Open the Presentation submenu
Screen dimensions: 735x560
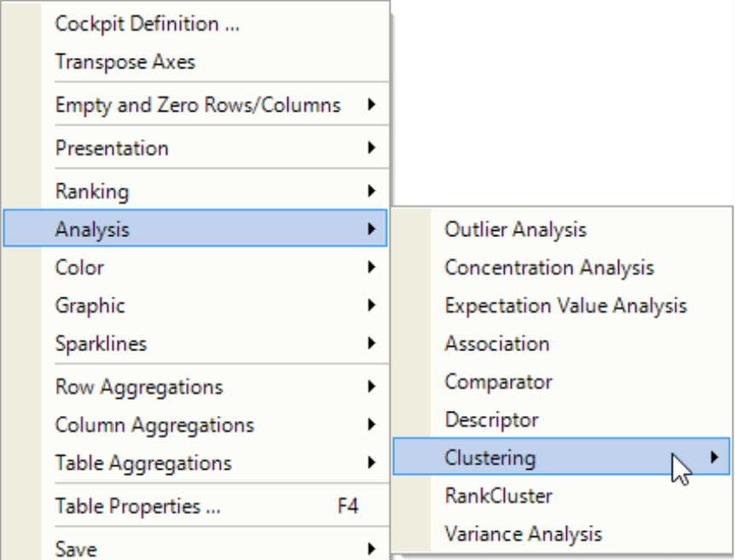[x=195, y=148]
